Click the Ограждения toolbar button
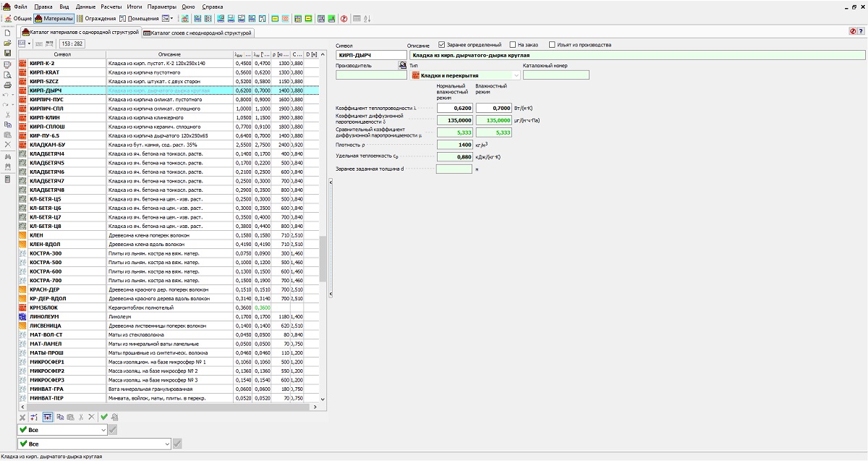Screen dimensions: 868x461 click(96, 18)
